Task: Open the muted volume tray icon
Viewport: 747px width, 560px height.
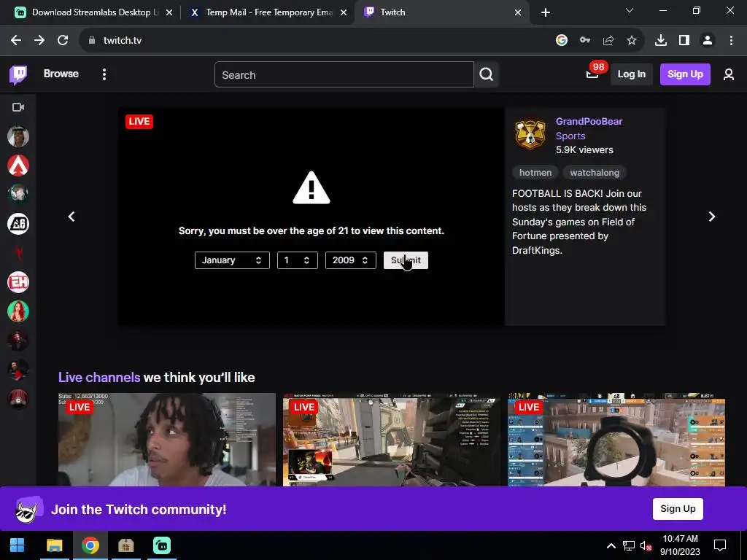Action: click(x=646, y=545)
